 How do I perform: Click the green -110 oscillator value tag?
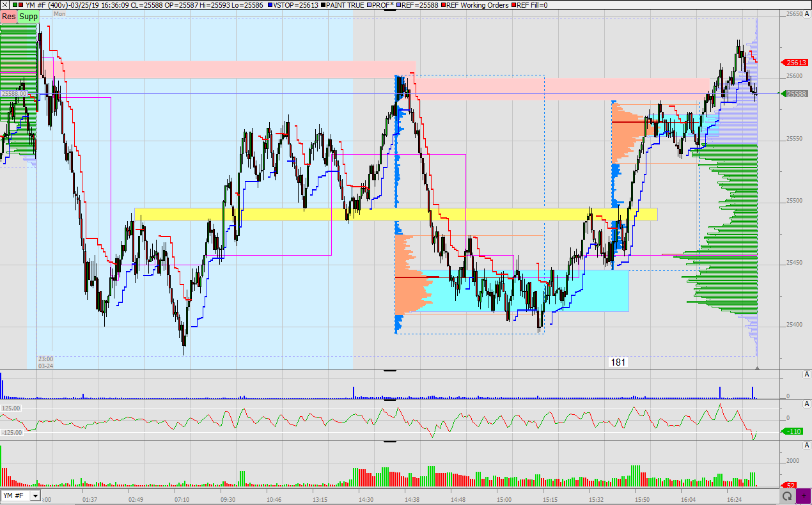pos(792,431)
